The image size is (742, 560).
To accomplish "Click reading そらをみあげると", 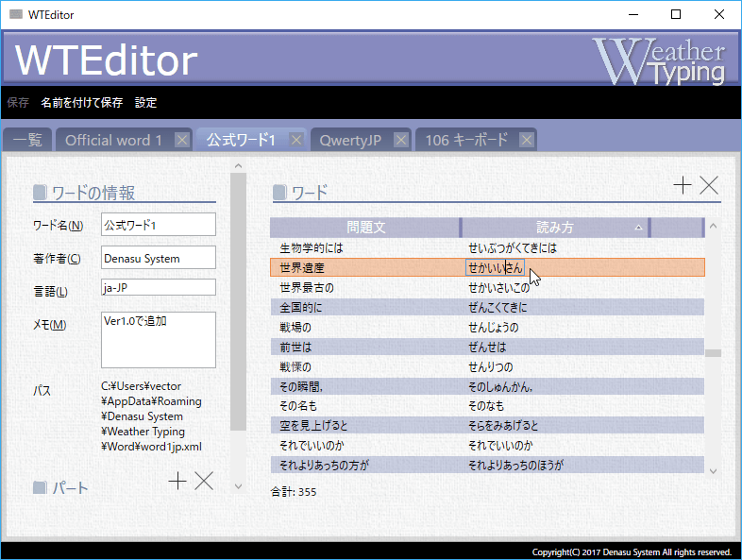I will pyautogui.click(x=503, y=425).
